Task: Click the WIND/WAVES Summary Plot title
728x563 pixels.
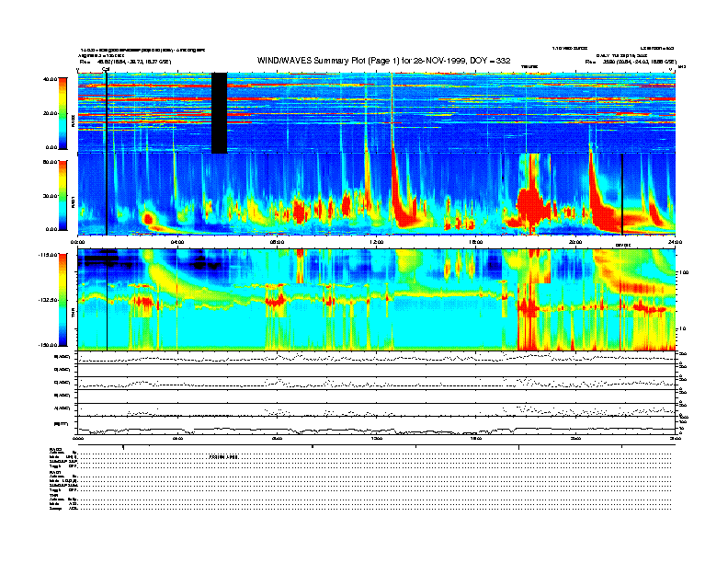Action: pyautogui.click(x=383, y=61)
